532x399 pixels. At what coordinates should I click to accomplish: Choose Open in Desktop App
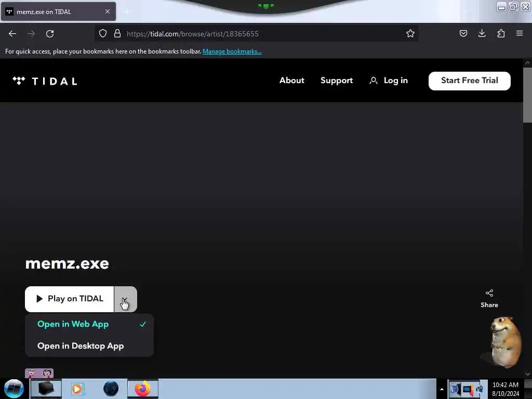(x=89, y=346)
